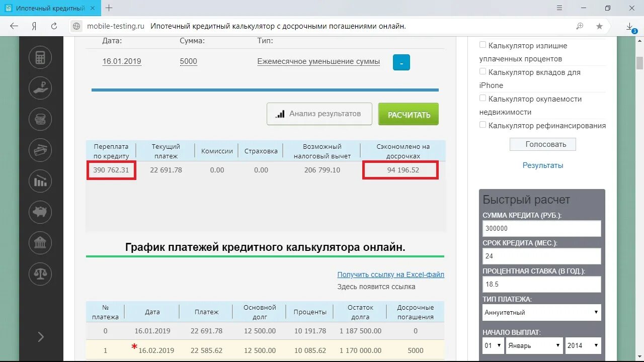644x362 pixels.
Task: Click the 'Сумма кредита' field with 300000
Action: tap(541, 228)
